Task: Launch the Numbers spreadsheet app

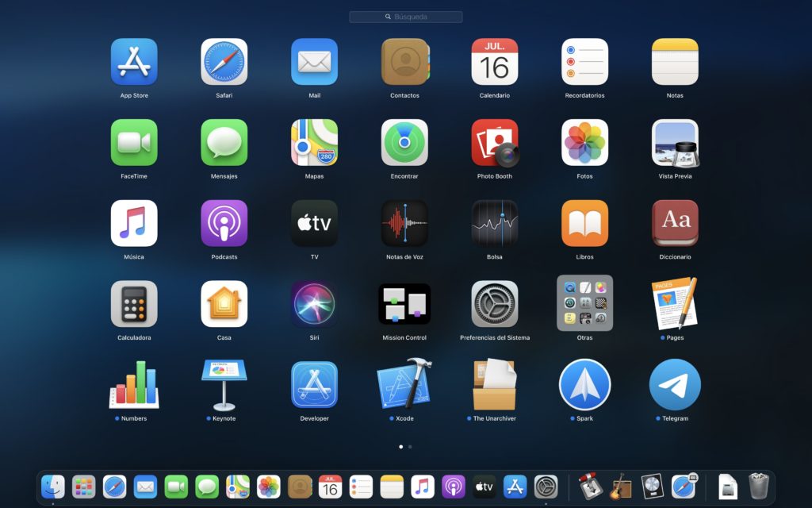Action: tap(134, 385)
